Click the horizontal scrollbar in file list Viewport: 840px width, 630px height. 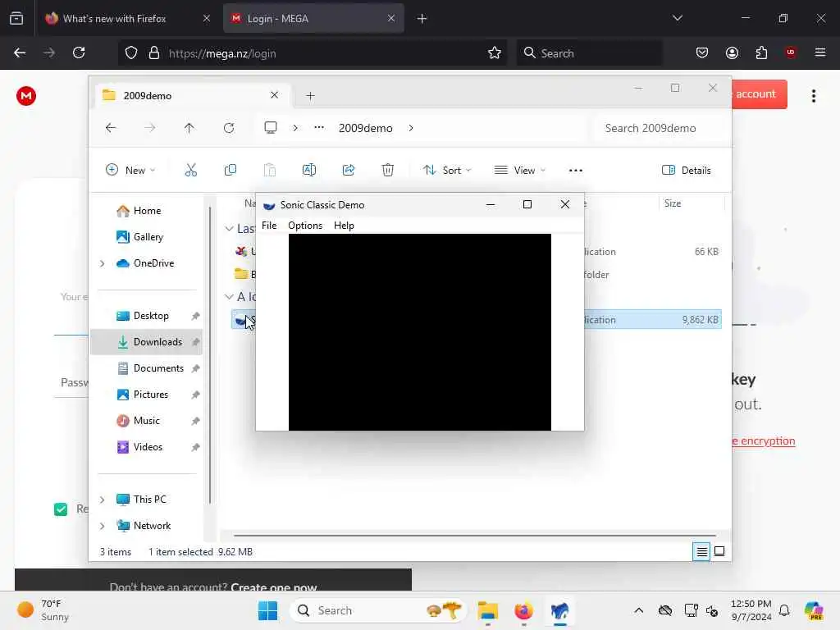pos(475,535)
